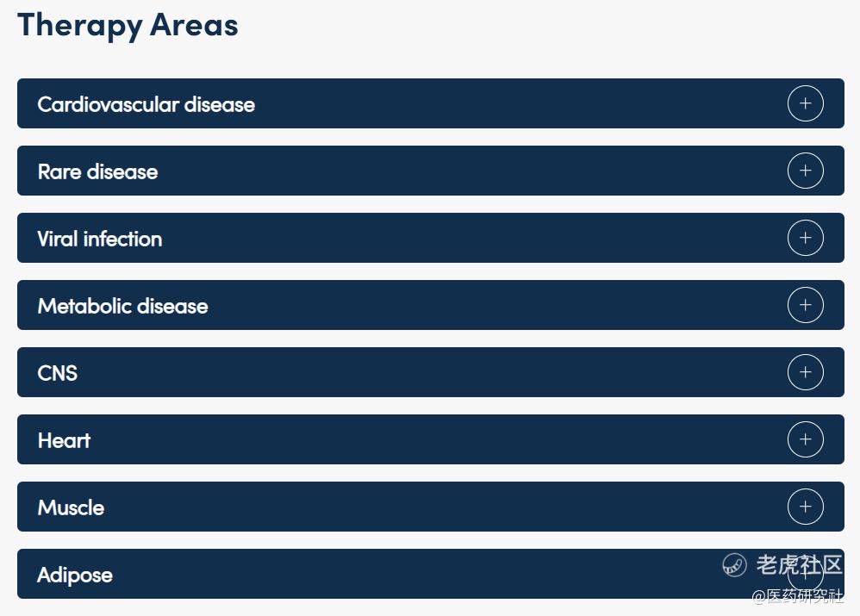Open Muscle section using its plus icon
The image size is (860, 616).
[x=805, y=507]
